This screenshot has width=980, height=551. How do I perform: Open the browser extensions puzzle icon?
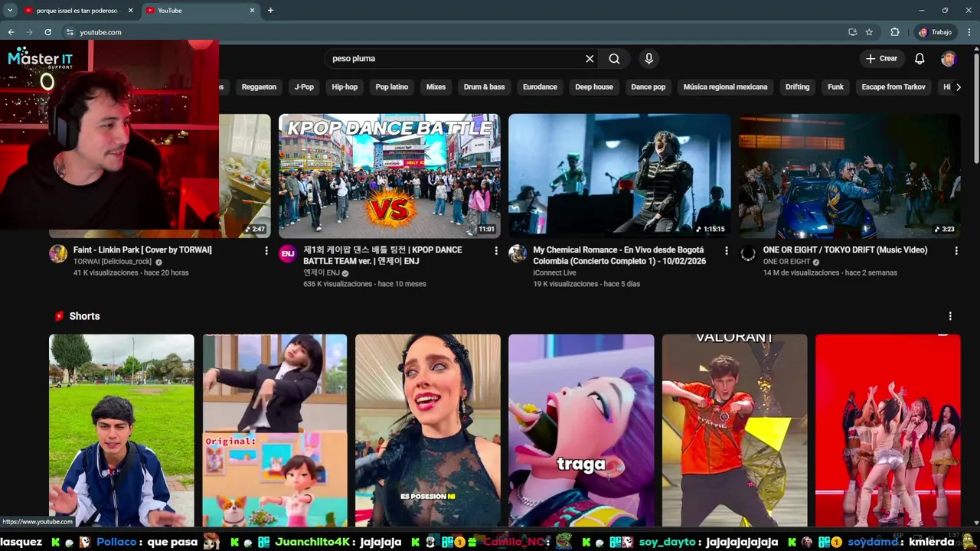tap(894, 32)
